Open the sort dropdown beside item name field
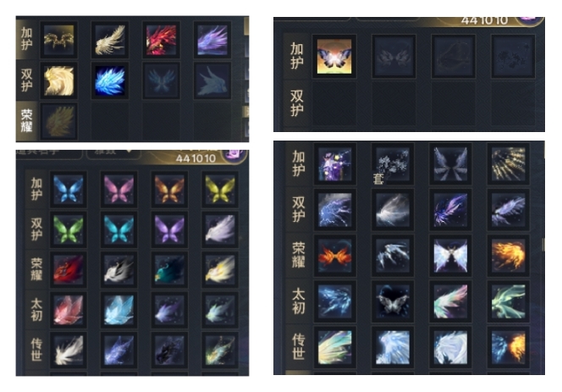 tap(113, 154)
